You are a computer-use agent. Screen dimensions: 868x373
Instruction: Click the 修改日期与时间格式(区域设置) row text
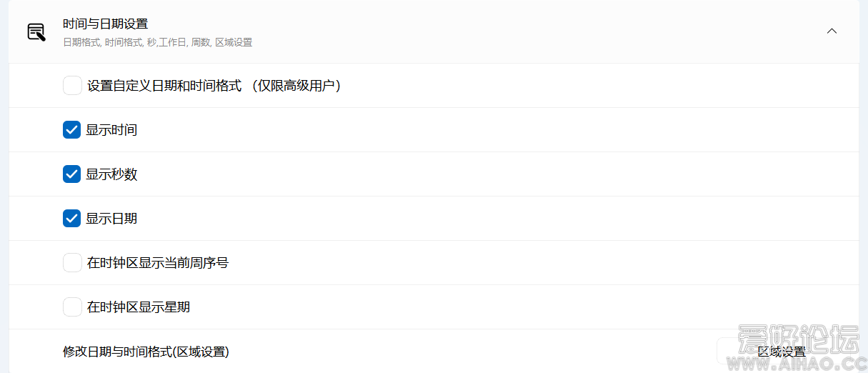146,352
